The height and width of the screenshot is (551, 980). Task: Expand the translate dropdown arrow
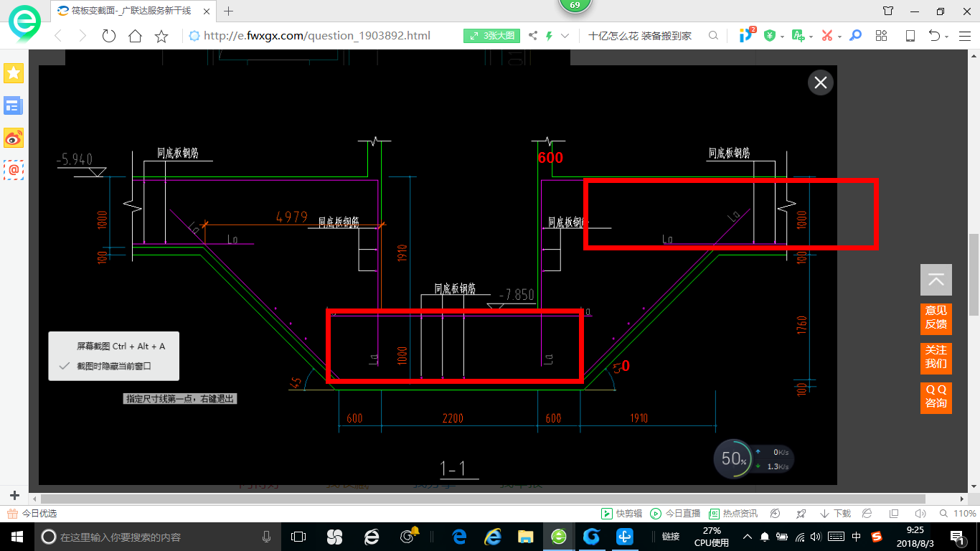click(811, 36)
